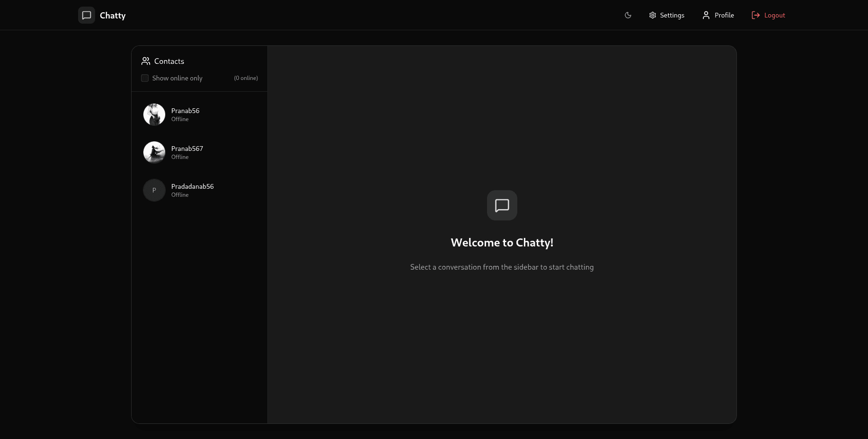Select Pranab56's avatar picture
868x439 pixels.
tap(154, 114)
